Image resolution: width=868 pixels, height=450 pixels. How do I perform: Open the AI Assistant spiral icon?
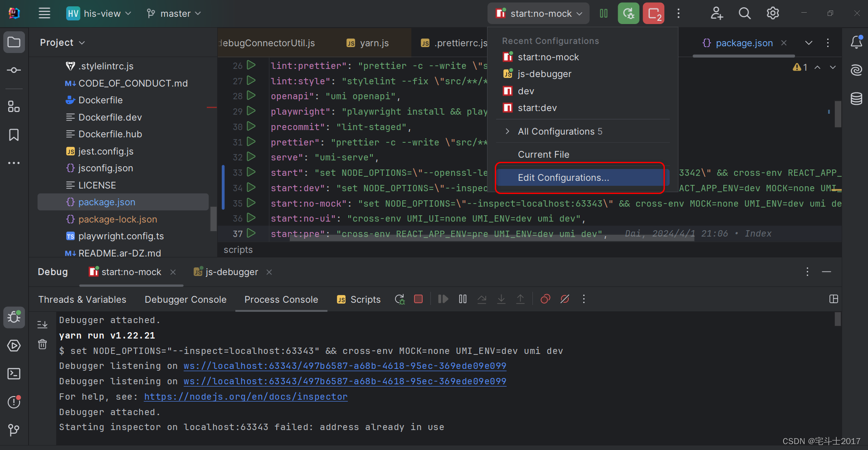(856, 70)
